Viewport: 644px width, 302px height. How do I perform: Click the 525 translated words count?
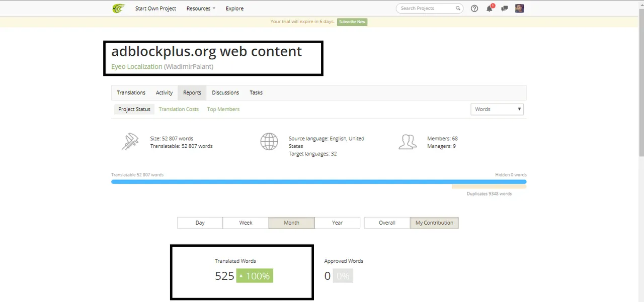coord(224,276)
